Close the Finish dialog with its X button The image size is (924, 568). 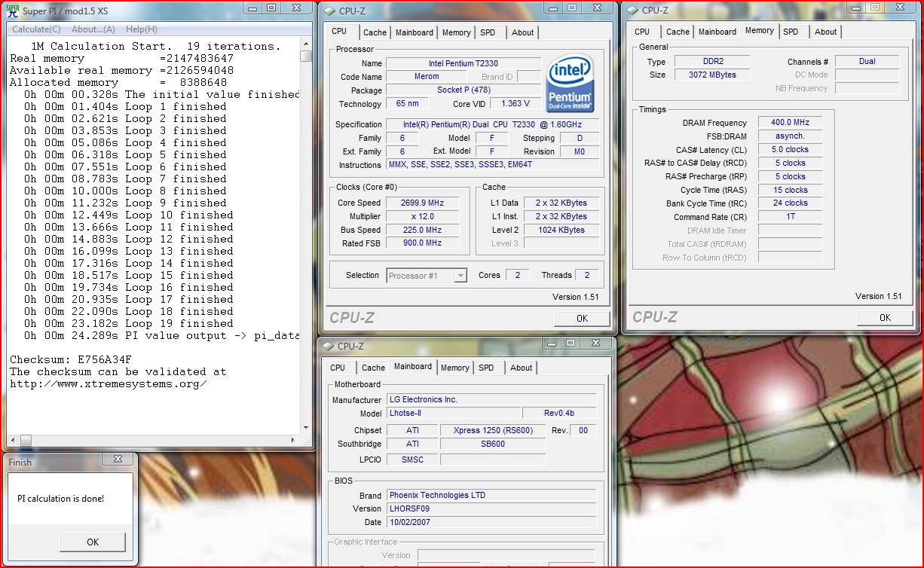point(118,459)
